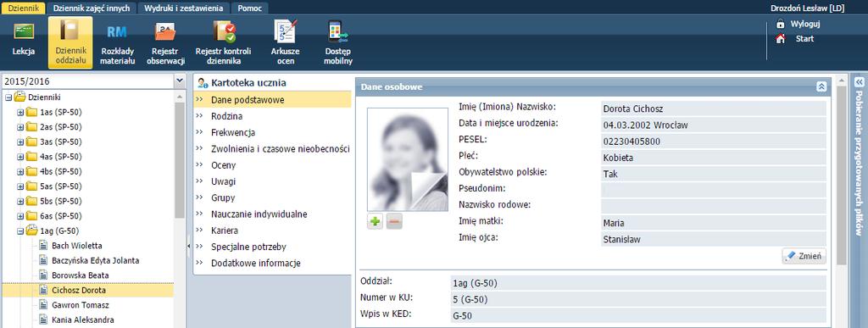The width and height of the screenshot is (868, 328).
Task: Expand the 1as (SP-50) node
Action: tap(20, 112)
